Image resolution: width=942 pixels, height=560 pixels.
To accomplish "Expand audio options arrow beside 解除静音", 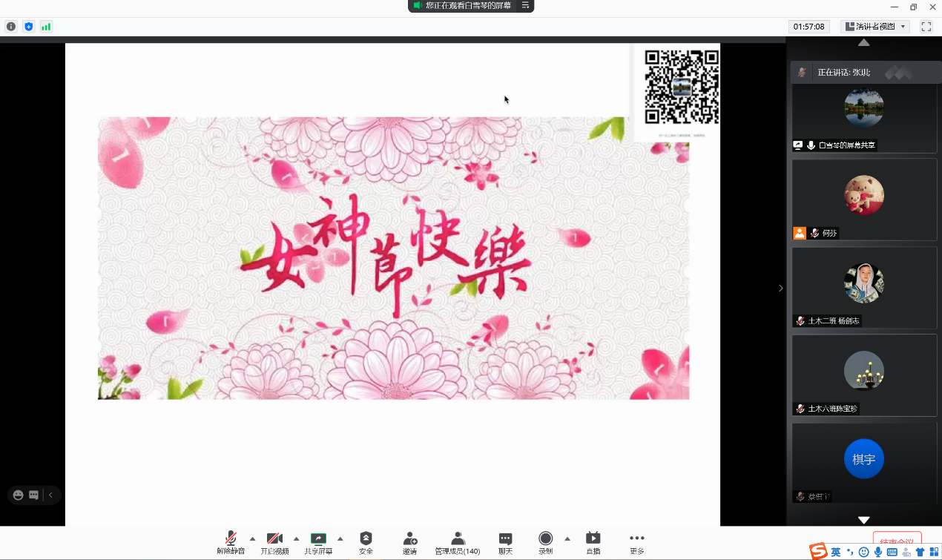I will [252, 538].
